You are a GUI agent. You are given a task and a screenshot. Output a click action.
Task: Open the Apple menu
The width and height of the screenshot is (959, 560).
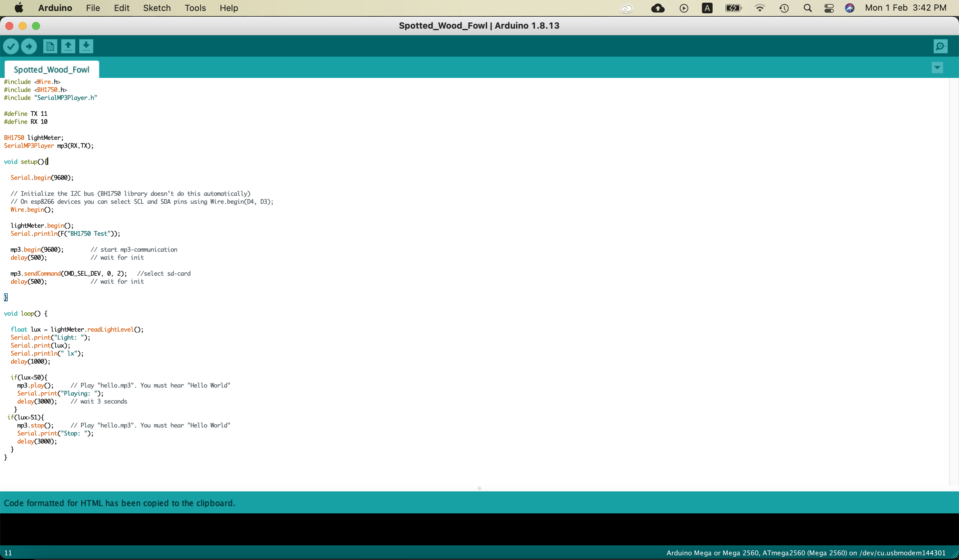19,8
